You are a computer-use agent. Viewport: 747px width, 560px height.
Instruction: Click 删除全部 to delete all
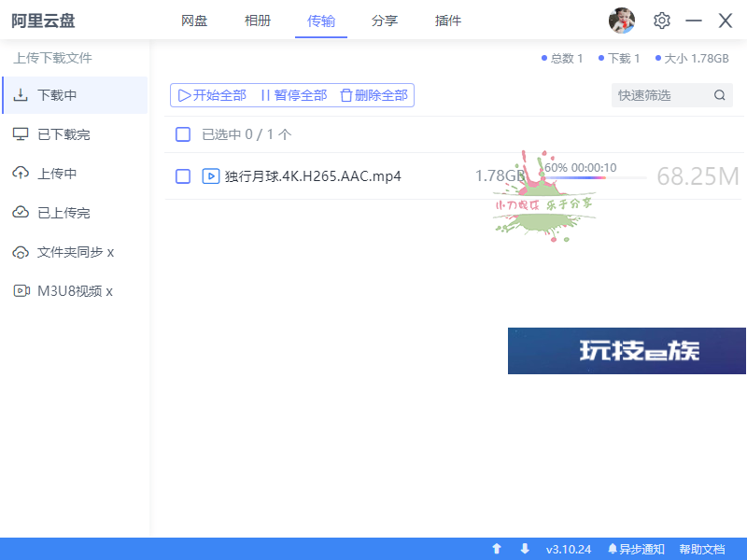374,95
